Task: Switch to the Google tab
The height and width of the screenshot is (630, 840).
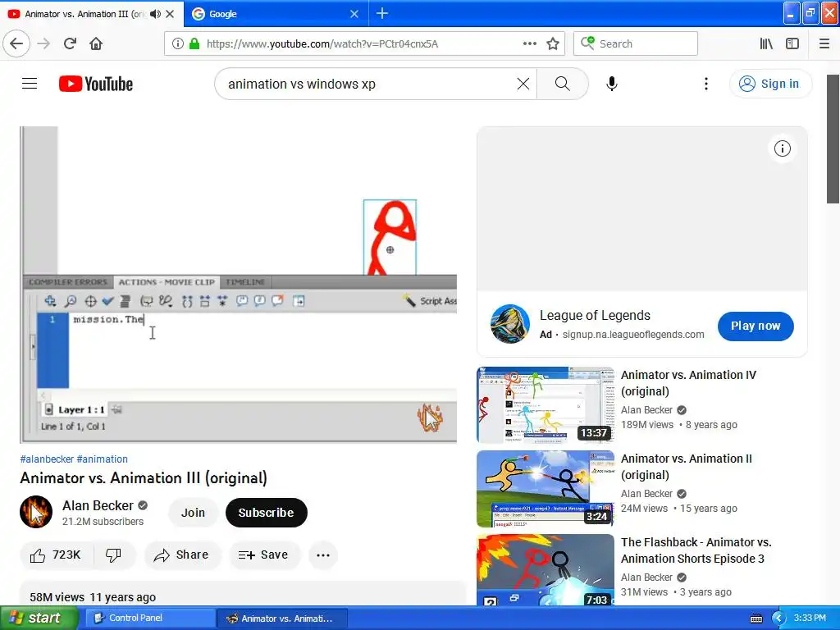Action: 276,14
